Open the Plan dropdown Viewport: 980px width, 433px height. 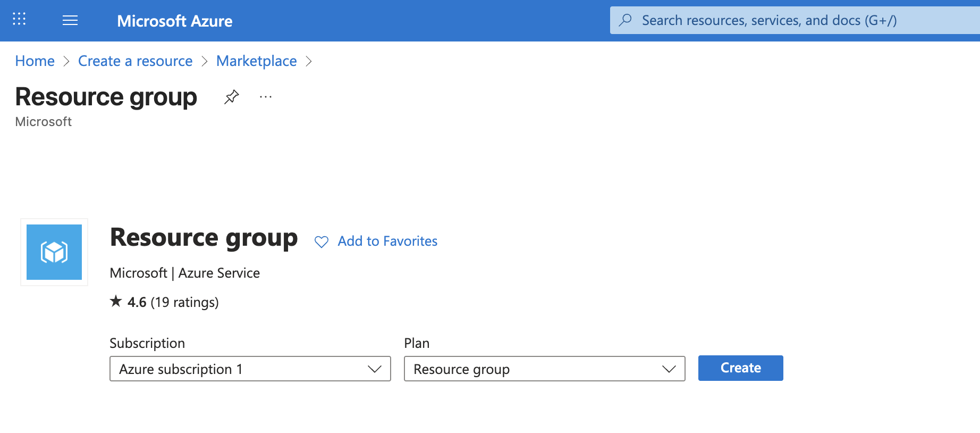point(544,369)
